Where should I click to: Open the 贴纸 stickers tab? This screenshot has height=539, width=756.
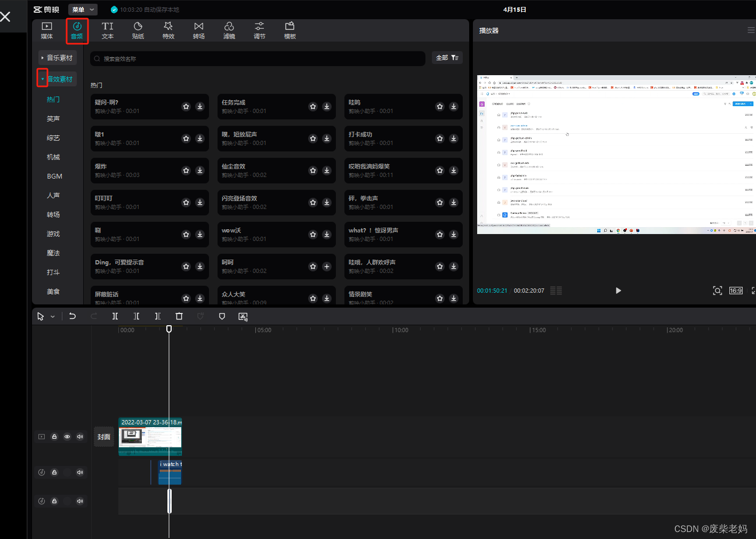coord(138,31)
